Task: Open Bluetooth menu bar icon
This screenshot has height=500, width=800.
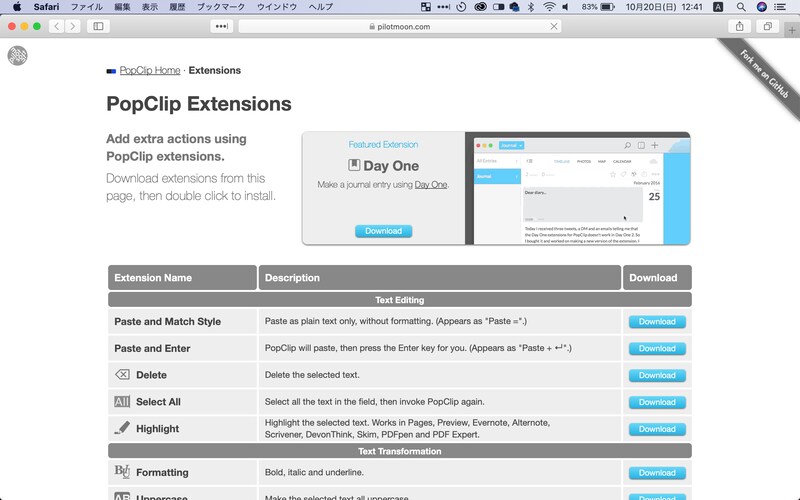Action: click(531, 7)
